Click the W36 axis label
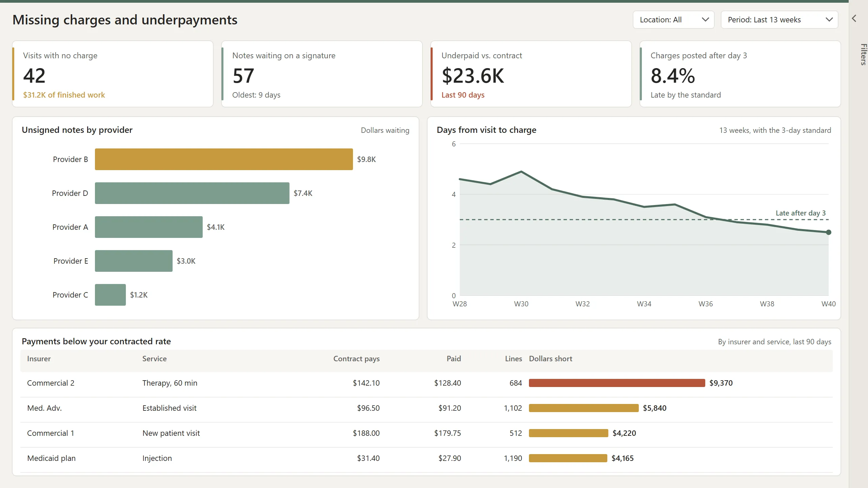The width and height of the screenshot is (868, 488). [x=706, y=304]
